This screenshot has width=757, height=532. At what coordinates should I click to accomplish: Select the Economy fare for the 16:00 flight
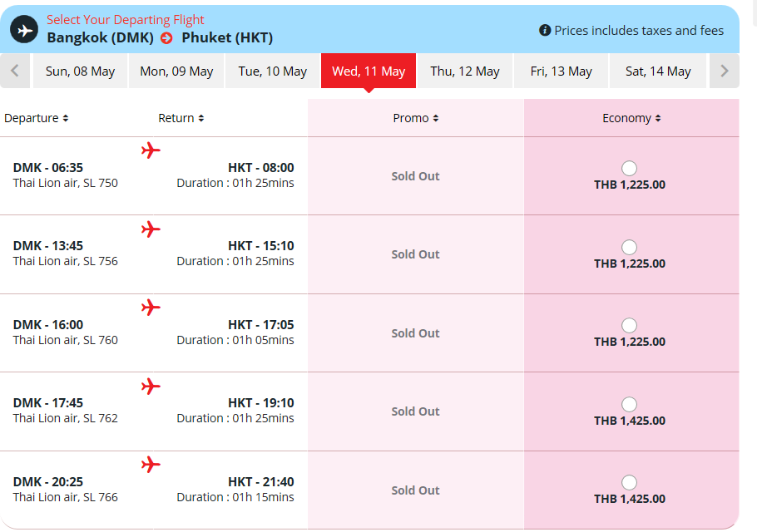[629, 326]
